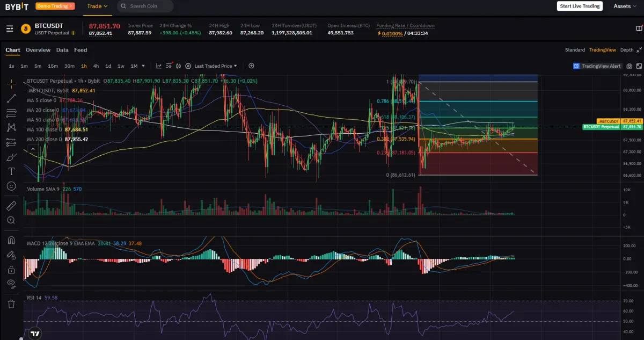
Task: Select the TradingView chart view
Action: click(x=603, y=50)
